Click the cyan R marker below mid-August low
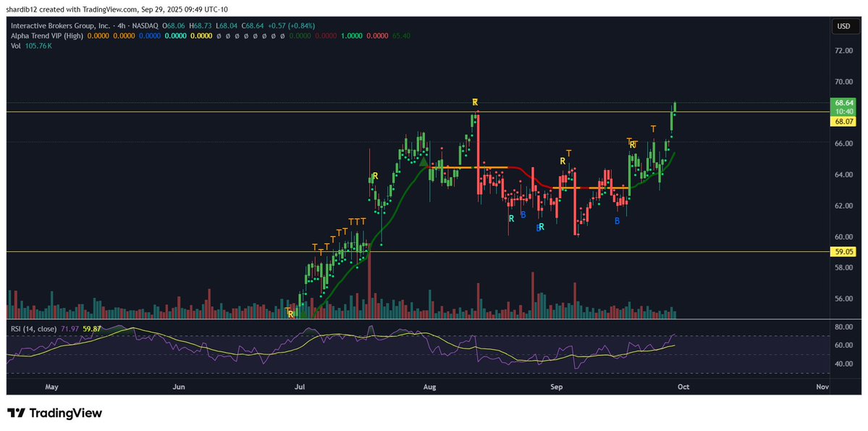 [x=511, y=218]
